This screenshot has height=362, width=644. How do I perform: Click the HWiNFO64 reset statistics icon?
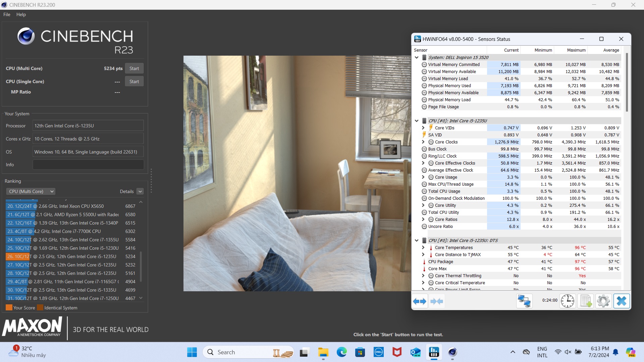click(x=567, y=301)
